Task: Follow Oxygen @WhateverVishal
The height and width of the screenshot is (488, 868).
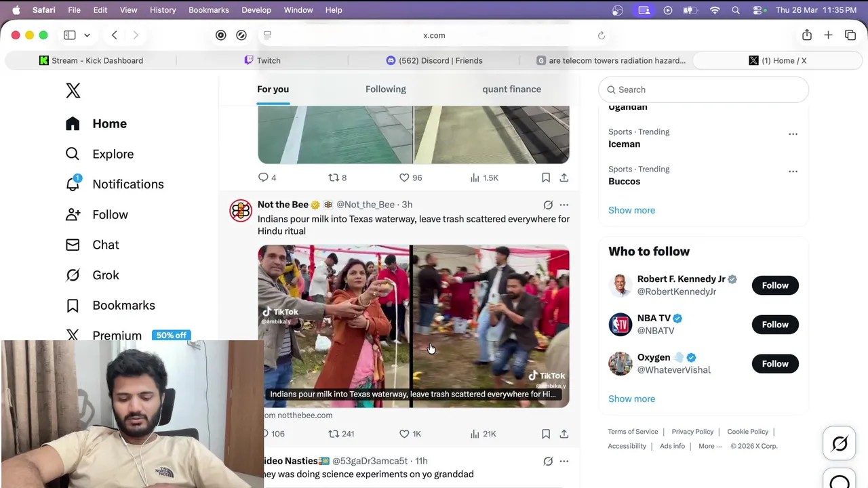Action: click(775, 364)
